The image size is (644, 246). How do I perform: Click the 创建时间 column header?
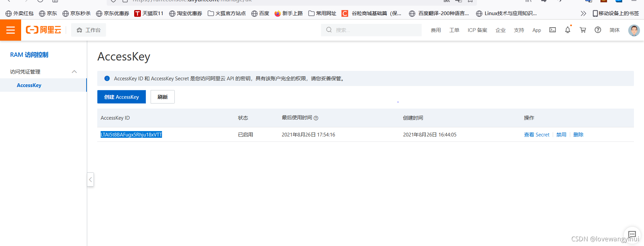413,118
